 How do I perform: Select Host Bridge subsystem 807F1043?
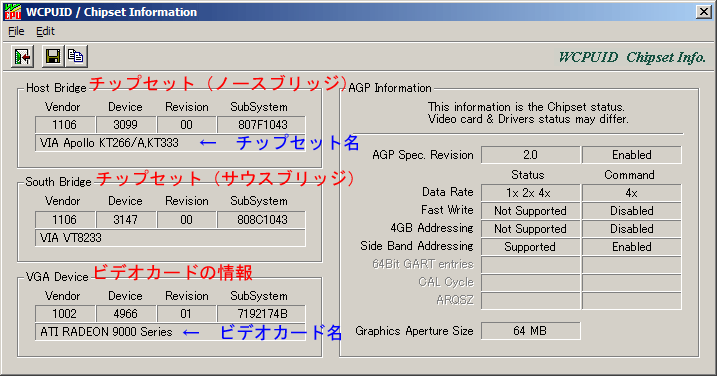[262, 125]
